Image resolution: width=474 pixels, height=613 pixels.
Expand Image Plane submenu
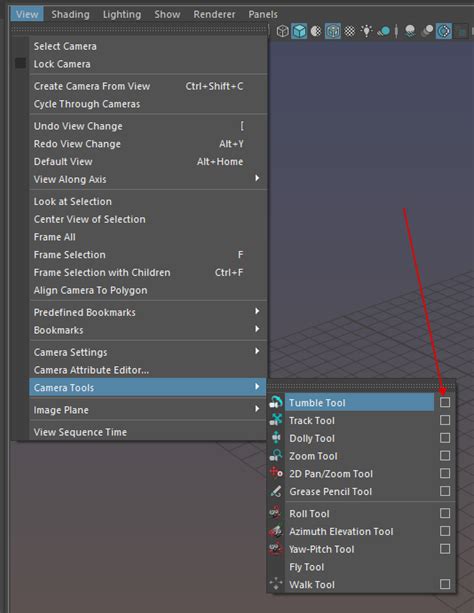point(148,410)
